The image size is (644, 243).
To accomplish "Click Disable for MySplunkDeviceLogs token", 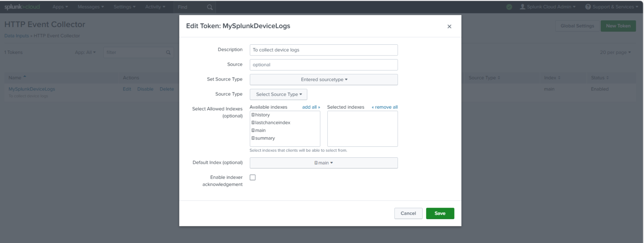I will point(145,89).
